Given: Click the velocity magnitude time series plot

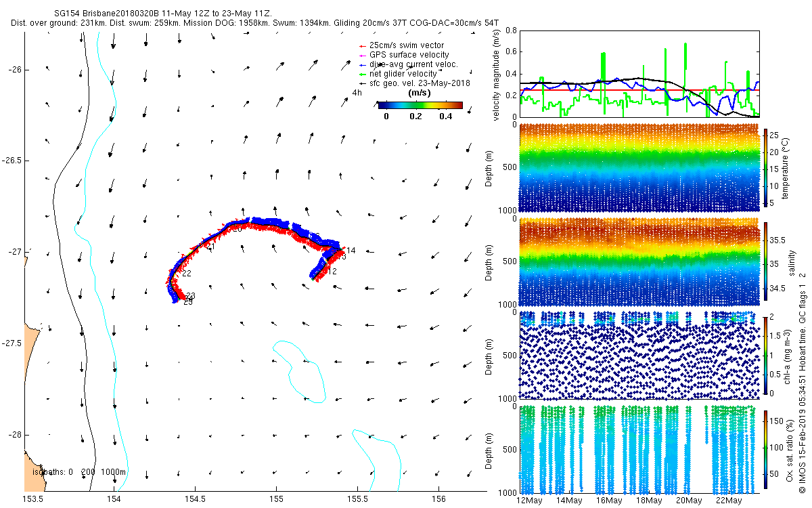Looking at the screenshot, I should click(x=639, y=73).
